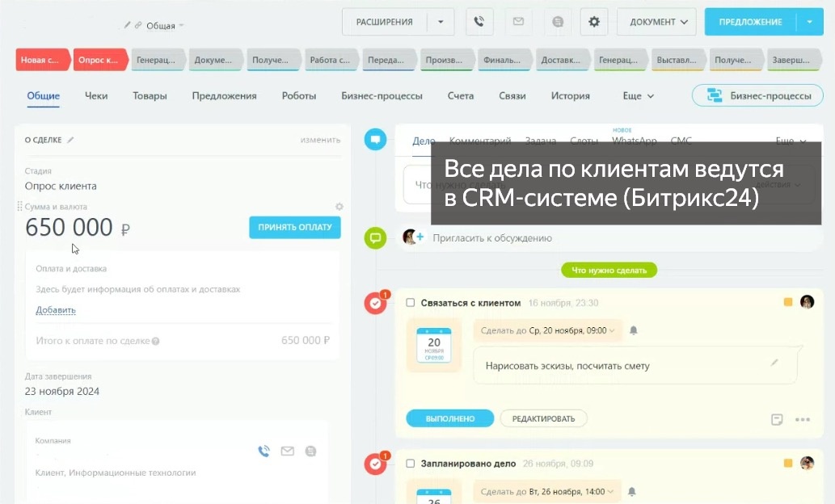Screen dimensions: 835x504
Task: Click bell reminder for 26 ноября deadline
Action: 631,492
